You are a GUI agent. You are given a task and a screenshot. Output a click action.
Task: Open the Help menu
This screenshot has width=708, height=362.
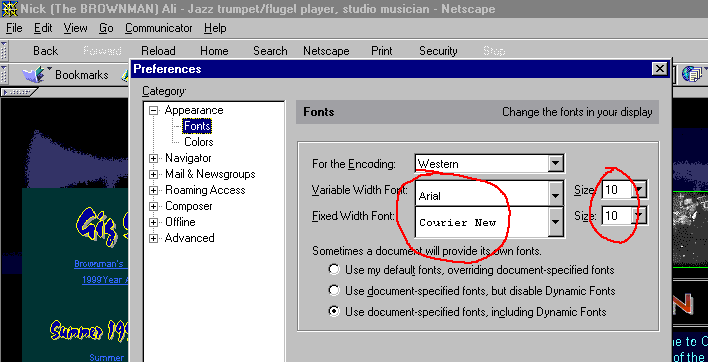(x=215, y=28)
